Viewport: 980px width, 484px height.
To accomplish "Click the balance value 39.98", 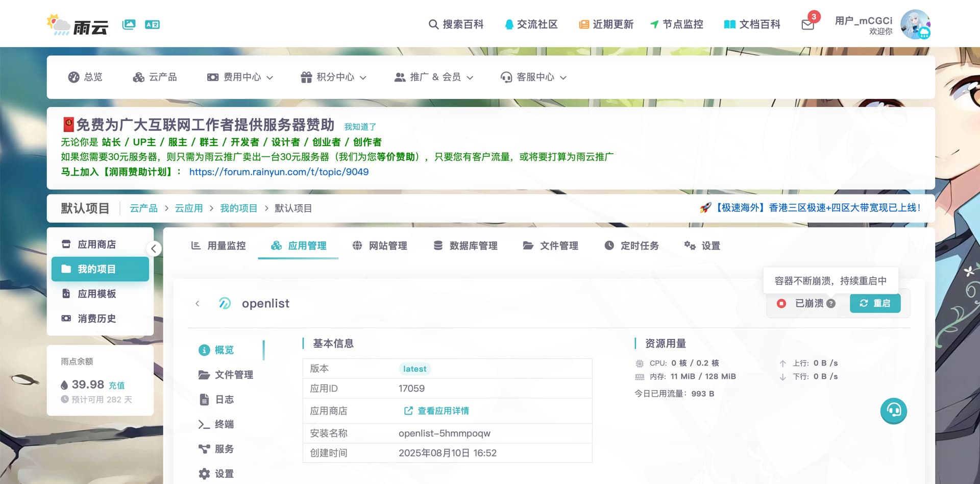I will click(x=88, y=384).
